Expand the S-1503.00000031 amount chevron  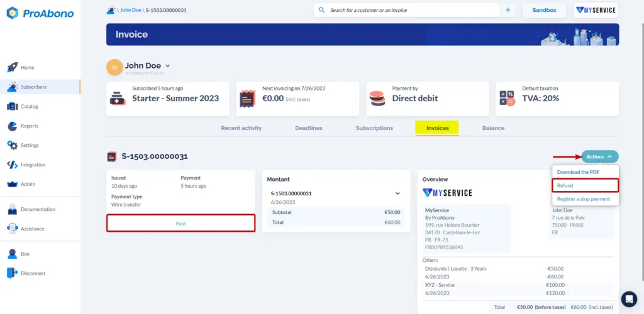pos(397,193)
